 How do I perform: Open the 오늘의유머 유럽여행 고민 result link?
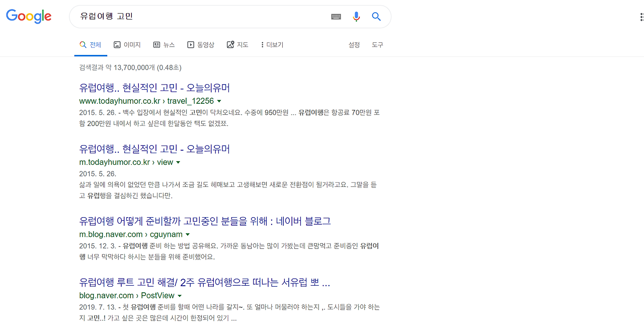point(154,87)
